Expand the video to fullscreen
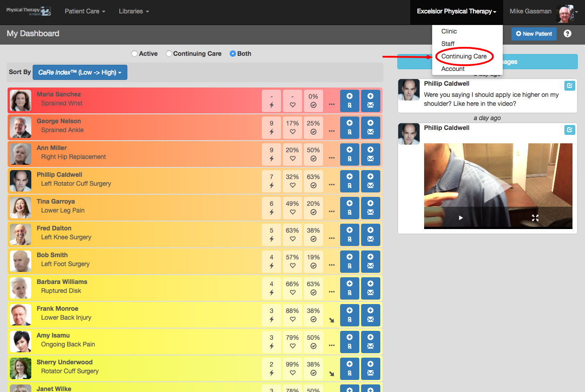 (x=535, y=218)
